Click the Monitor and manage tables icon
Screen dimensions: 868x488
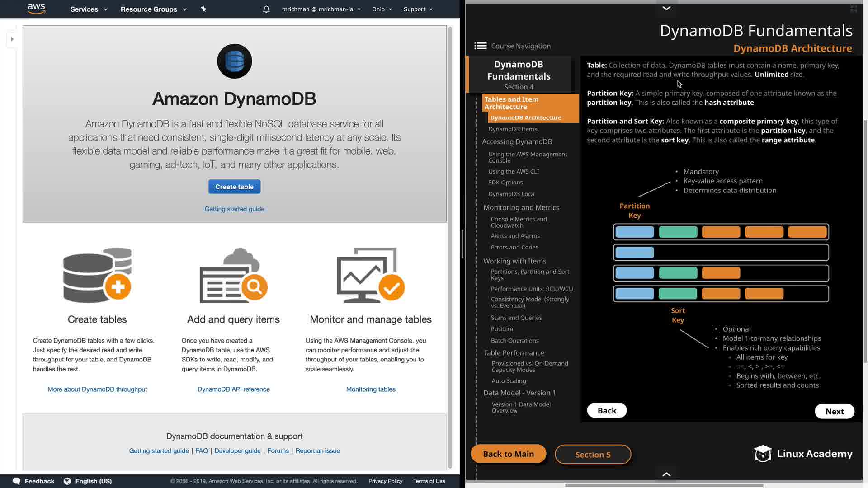point(370,275)
